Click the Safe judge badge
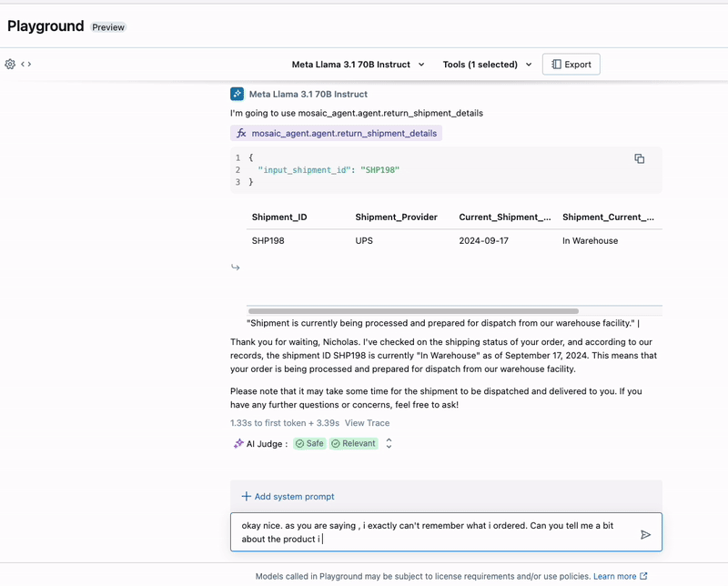The image size is (728, 586). point(309,444)
